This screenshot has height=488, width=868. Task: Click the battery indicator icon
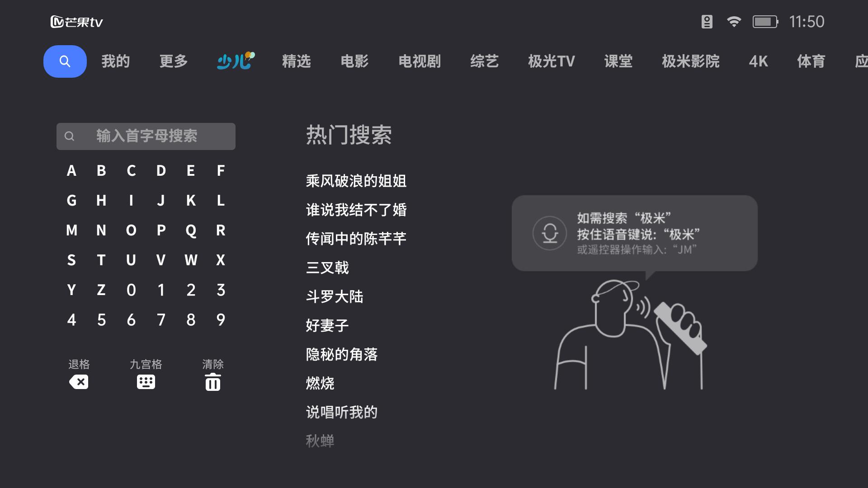coord(764,21)
